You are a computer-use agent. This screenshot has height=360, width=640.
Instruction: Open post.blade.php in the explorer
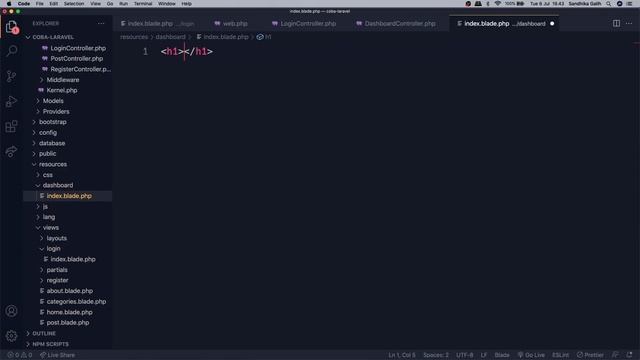pos(68,323)
